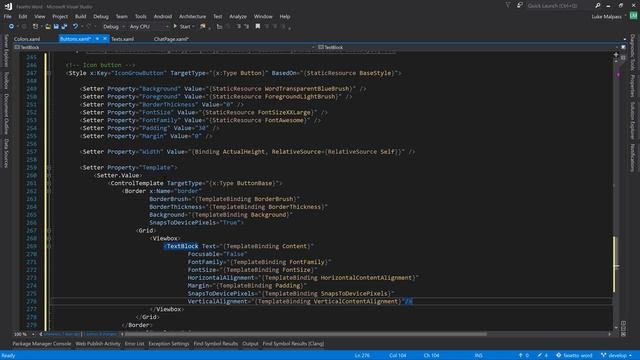Viewport: 640px width, 360px height.
Task: Open the Project menu
Action: pyautogui.click(x=60, y=16)
